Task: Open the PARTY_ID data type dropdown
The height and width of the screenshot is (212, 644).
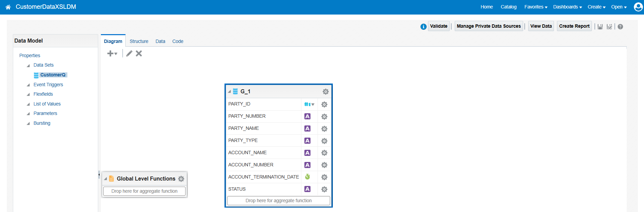Action: click(309, 104)
